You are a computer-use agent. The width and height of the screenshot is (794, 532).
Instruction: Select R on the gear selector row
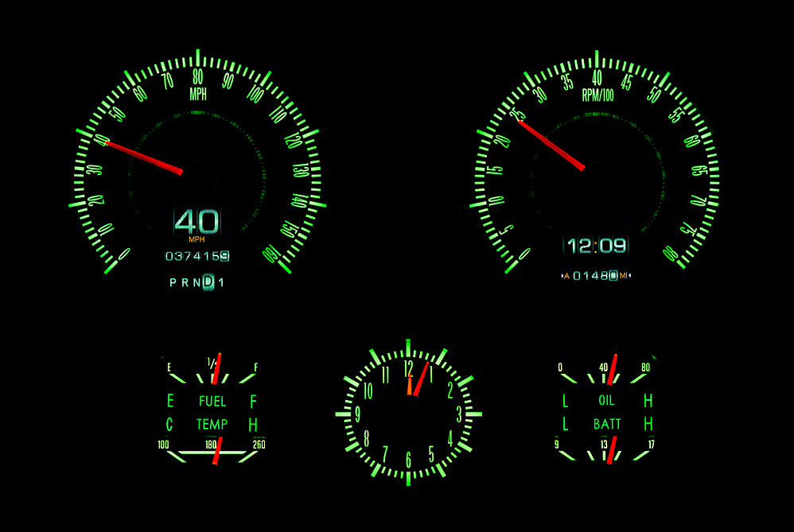183,282
